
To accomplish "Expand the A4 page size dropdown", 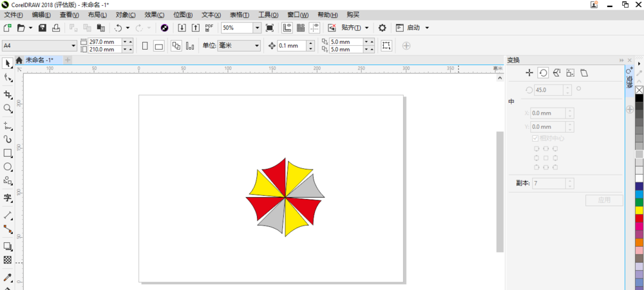I will [74, 46].
